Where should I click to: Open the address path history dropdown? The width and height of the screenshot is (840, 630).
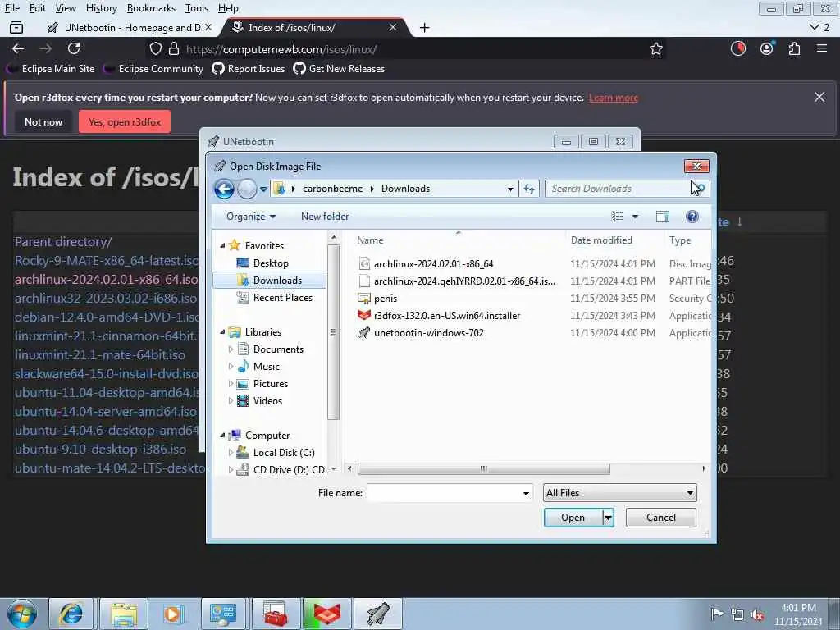point(510,189)
